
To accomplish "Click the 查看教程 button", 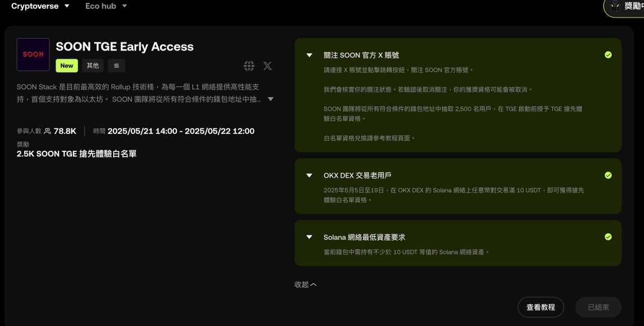I will 540,307.
